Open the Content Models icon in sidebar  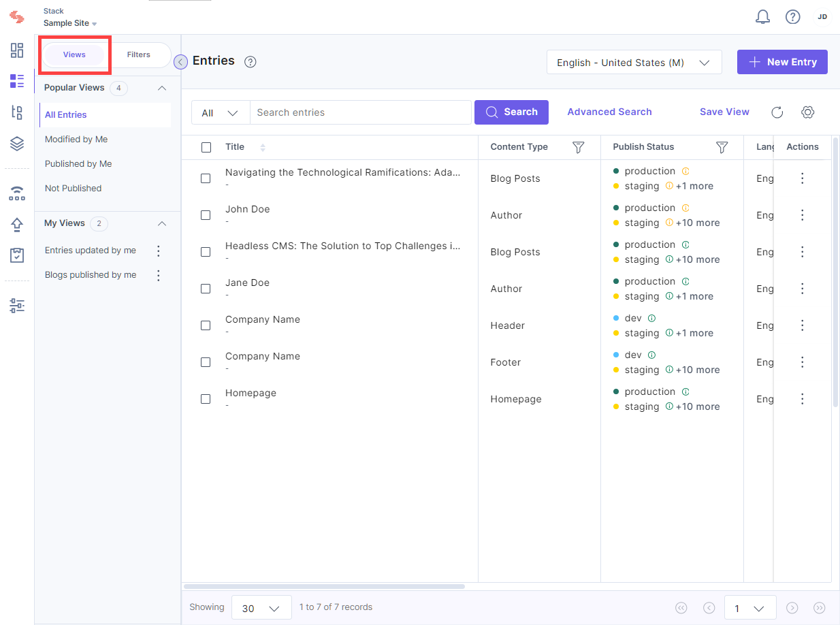click(17, 112)
